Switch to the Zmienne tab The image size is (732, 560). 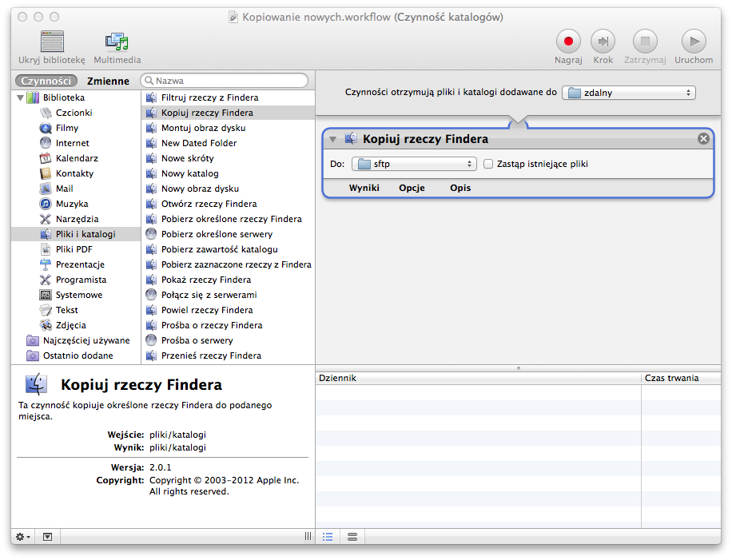point(108,81)
